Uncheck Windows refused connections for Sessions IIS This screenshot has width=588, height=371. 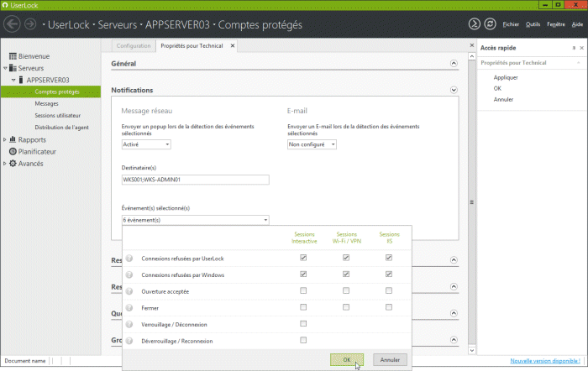pos(389,274)
